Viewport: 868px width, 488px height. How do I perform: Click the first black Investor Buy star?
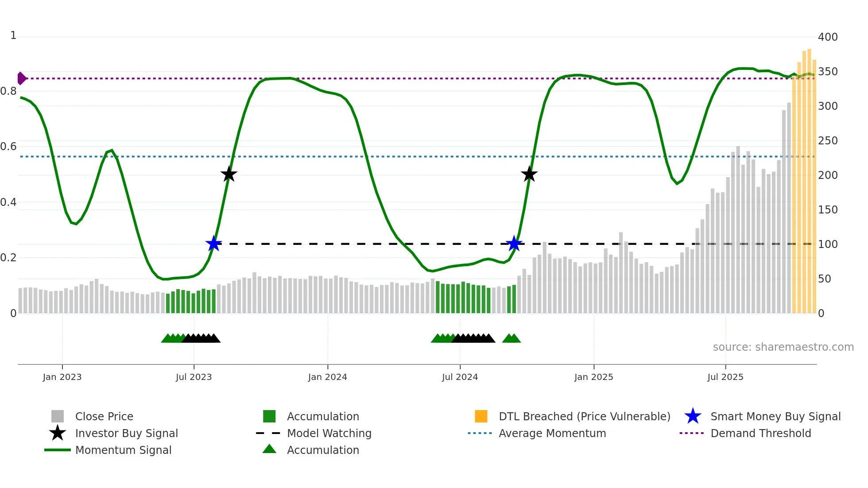click(x=229, y=174)
